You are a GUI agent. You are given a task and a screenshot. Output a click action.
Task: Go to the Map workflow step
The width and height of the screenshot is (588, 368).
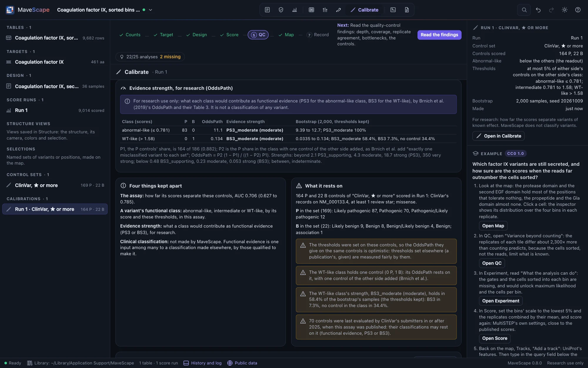pyautogui.click(x=286, y=35)
